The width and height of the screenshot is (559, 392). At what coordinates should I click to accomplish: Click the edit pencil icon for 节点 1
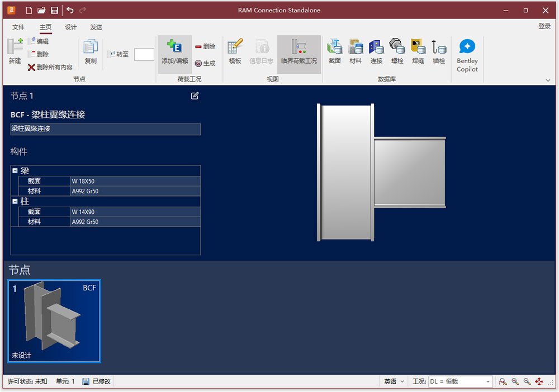click(195, 96)
